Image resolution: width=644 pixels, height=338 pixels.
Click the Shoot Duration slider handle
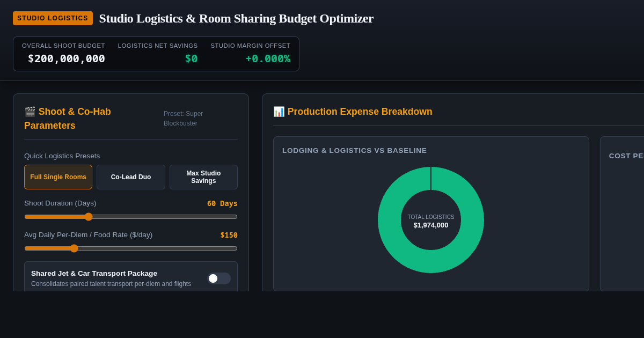coord(89,217)
